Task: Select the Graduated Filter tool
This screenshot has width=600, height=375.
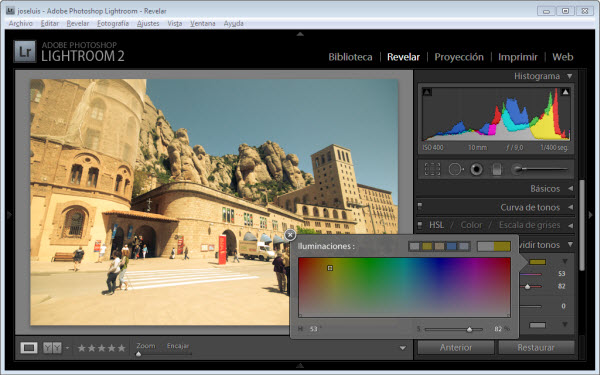Action: point(497,169)
